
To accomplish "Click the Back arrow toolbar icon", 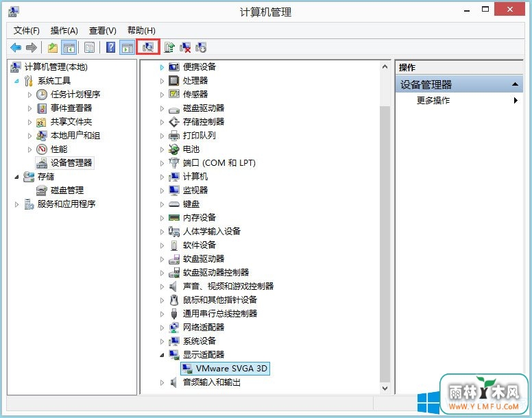I will click(x=16, y=47).
